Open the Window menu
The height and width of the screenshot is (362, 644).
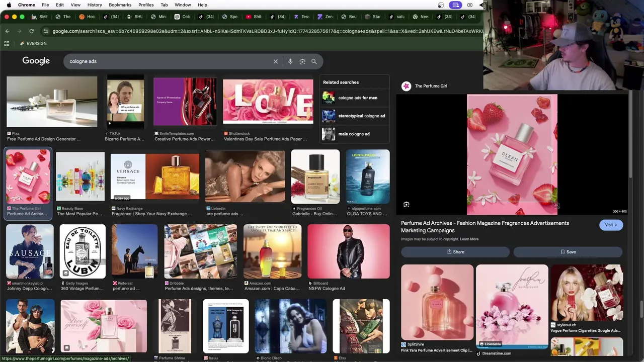[183, 5]
